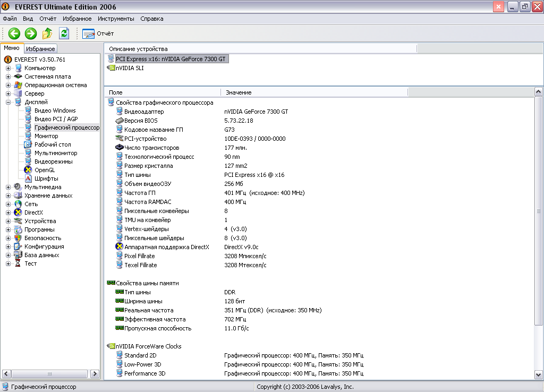Screen dimensions: 544x392
Task: Click the Refresh toolbar icon
Action: tap(64, 33)
